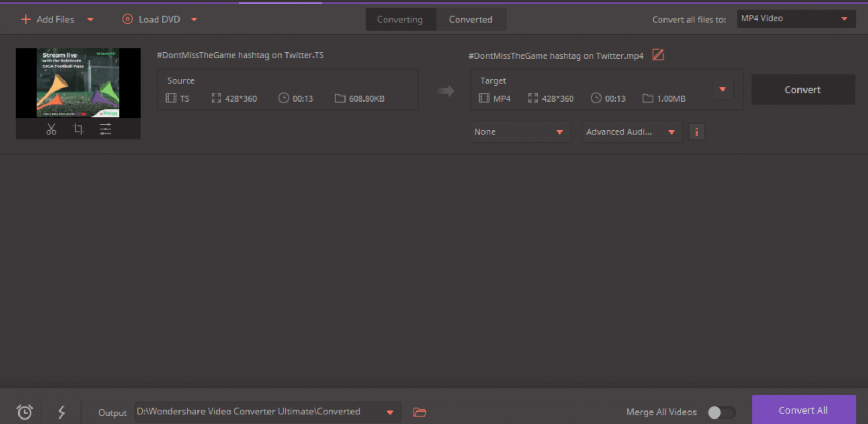This screenshot has height=424, width=868.
Task: Open the crop tool below the video thumbnail
Action: click(78, 129)
